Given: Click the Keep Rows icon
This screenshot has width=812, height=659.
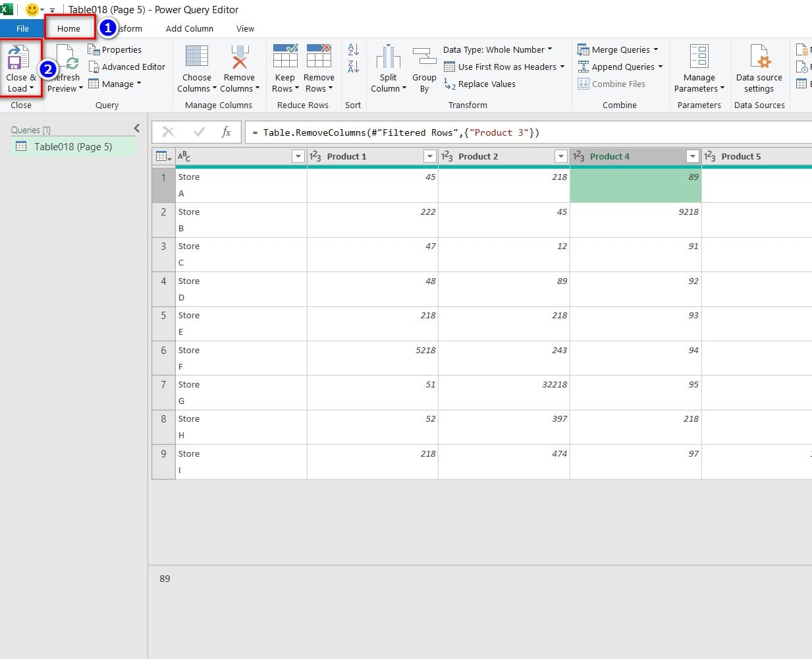Looking at the screenshot, I should (285, 56).
